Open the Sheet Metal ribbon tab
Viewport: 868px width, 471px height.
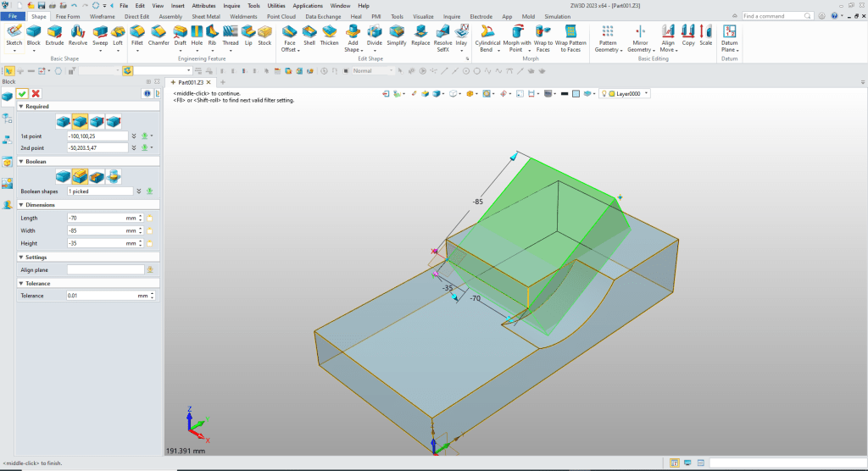point(203,16)
